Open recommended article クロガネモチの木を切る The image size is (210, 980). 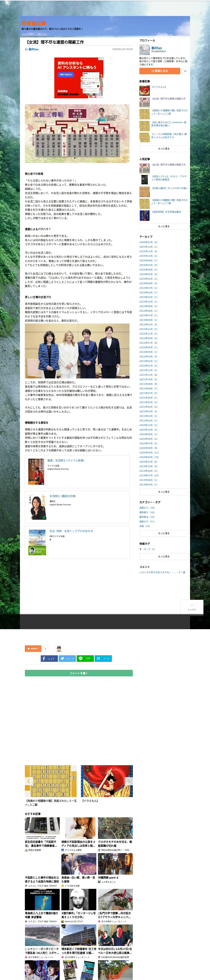click(115, 843)
